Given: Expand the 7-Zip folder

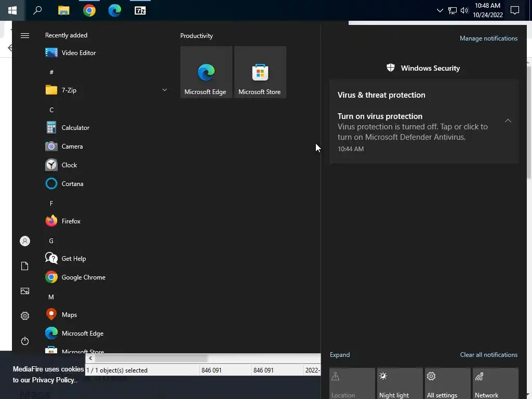Looking at the screenshot, I should tap(107, 90).
